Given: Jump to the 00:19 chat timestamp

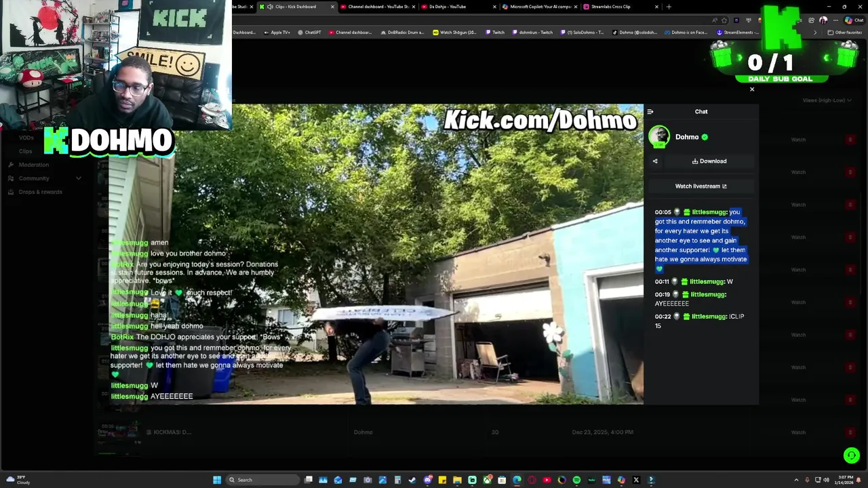Looking at the screenshot, I should pos(662,295).
